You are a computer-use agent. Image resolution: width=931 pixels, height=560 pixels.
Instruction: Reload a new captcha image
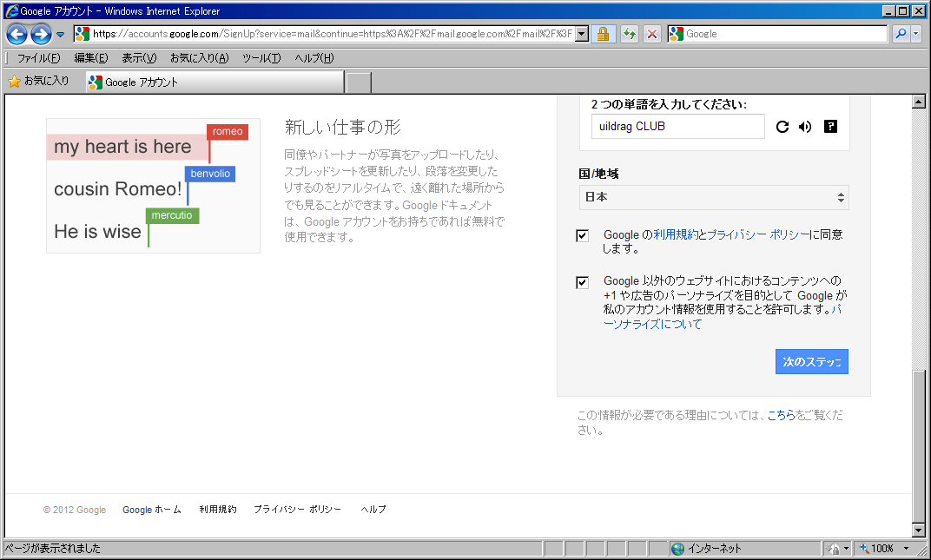[782, 127]
